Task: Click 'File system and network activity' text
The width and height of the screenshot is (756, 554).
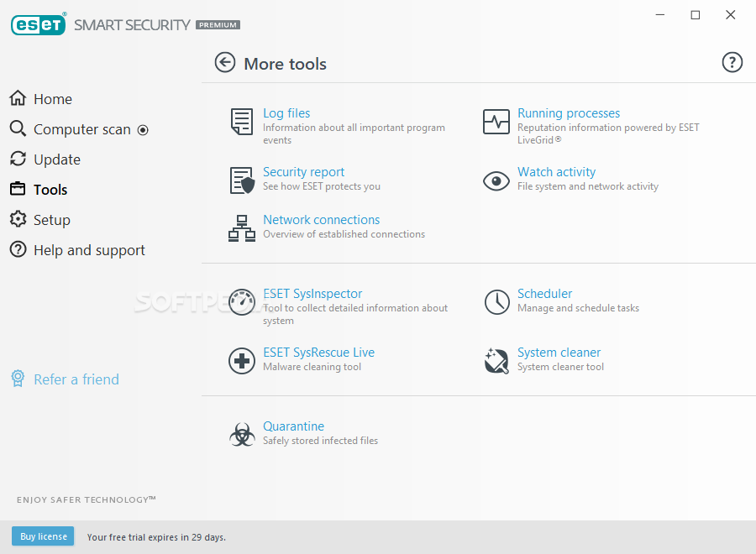Action: (588, 186)
